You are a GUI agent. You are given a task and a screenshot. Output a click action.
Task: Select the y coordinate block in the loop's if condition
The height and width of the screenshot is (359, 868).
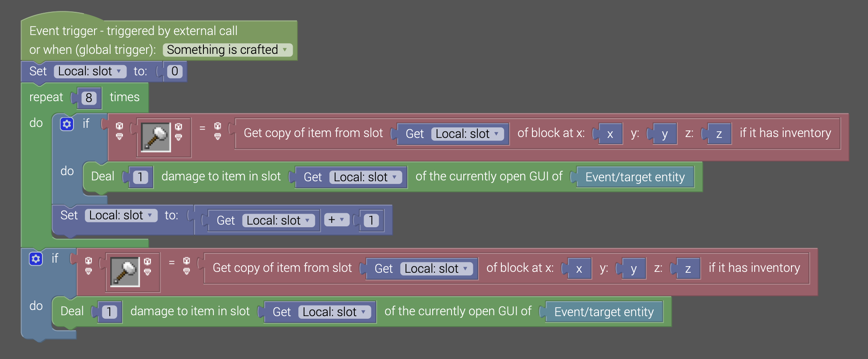(665, 134)
